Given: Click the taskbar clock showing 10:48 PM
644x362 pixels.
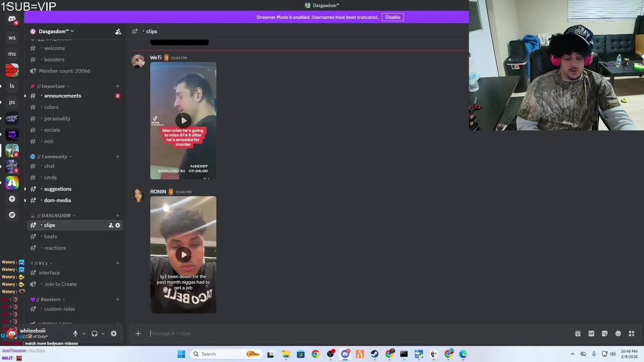Looking at the screenshot, I should click(x=629, y=354).
